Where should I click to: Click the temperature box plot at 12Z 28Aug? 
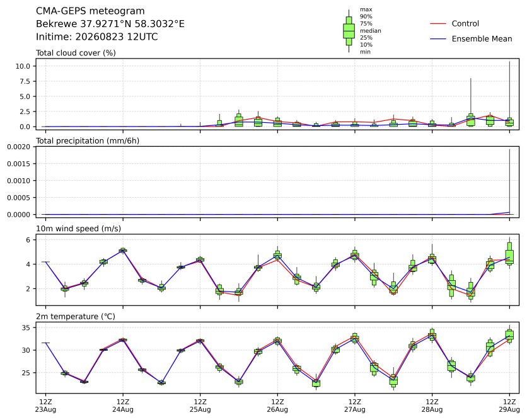pos(432,335)
